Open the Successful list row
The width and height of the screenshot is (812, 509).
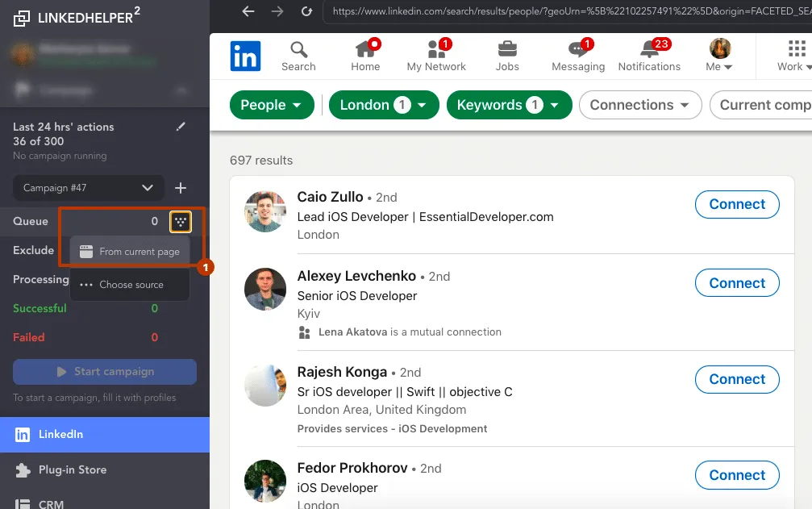105,309
